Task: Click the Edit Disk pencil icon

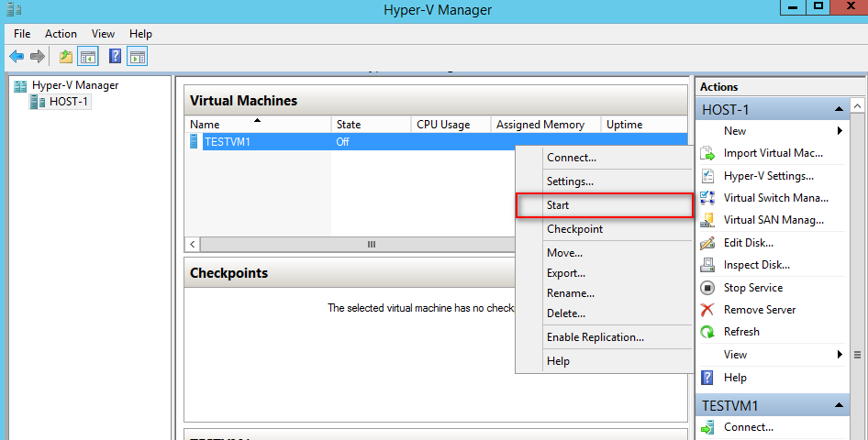Action: [707, 243]
